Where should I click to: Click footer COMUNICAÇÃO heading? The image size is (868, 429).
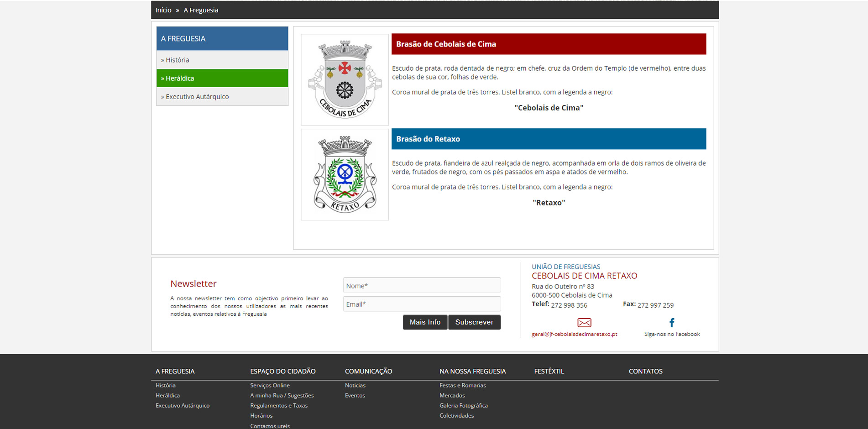point(369,371)
